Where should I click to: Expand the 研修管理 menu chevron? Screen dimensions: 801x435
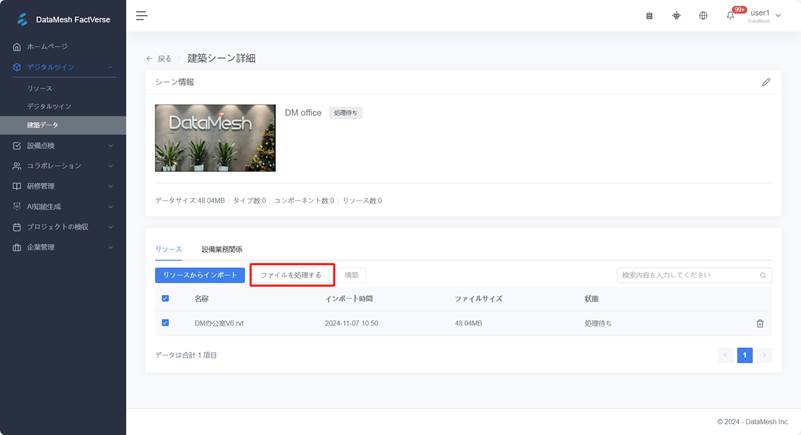point(110,186)
